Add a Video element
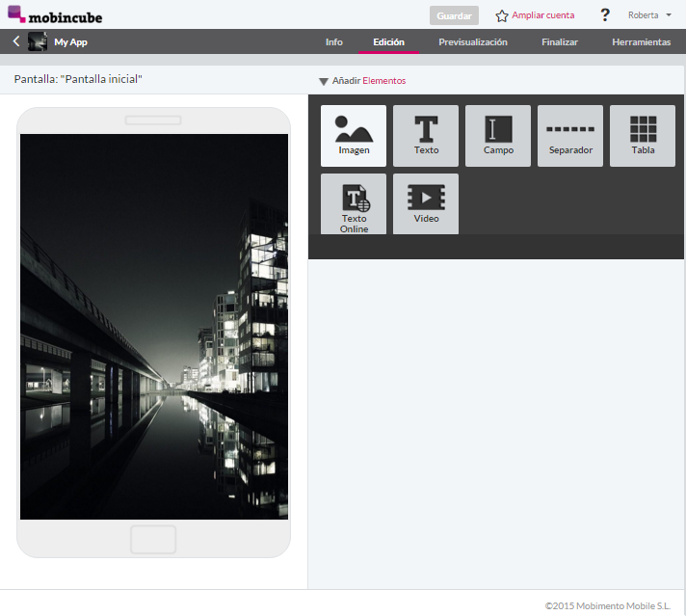 (x=426, y=204)
